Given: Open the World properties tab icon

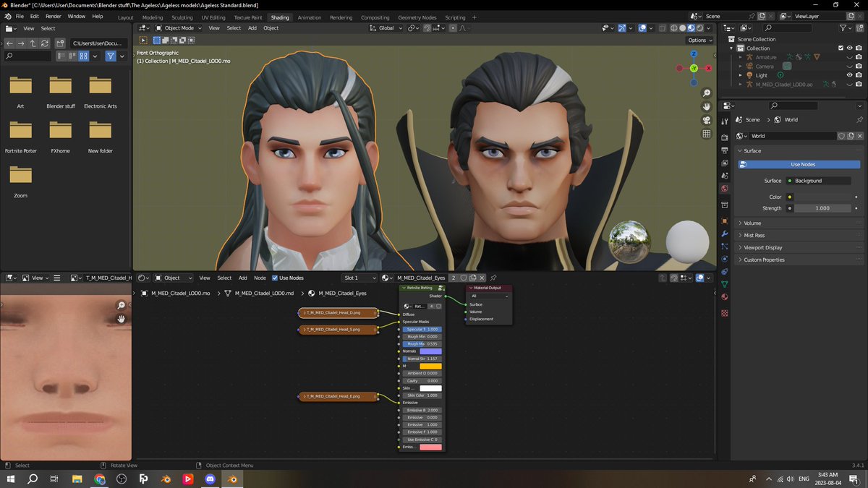Looking at the screenshot, I should coord(724,189).
